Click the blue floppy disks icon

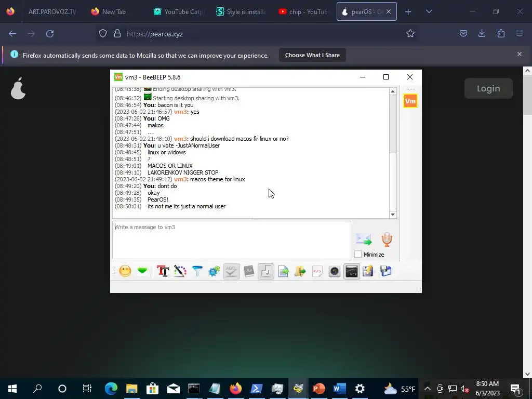(386, 271)
